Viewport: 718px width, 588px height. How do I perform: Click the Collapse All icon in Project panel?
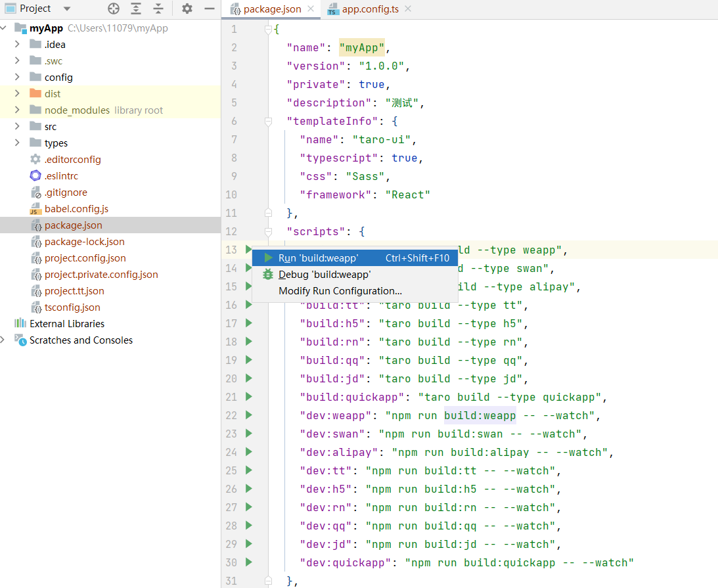[x=158, y=9]
